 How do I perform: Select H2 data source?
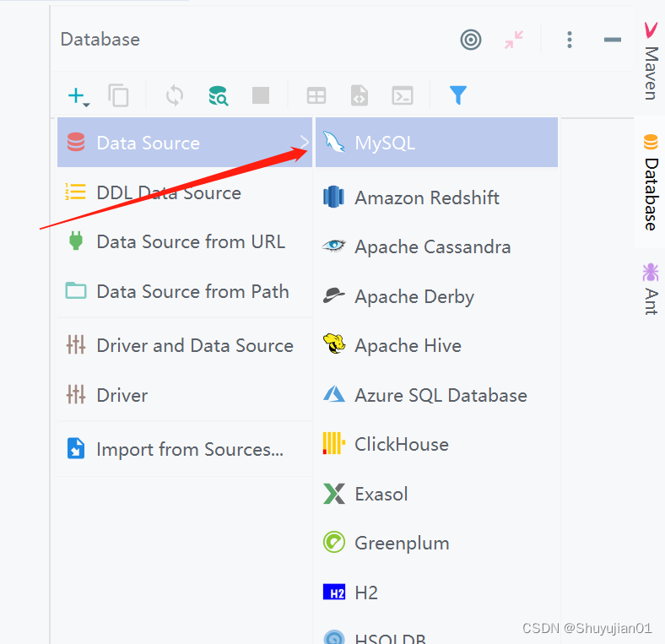436,593
